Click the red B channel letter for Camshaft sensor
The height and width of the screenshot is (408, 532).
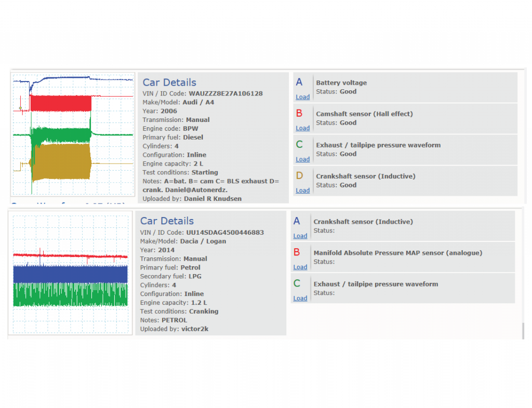click(x=299, y=113)
